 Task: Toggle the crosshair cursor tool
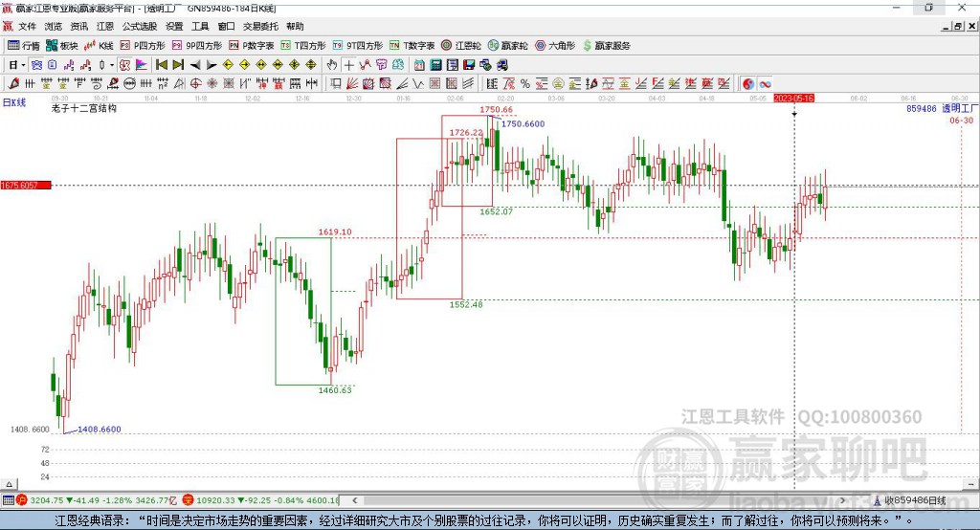click(348, 65)
